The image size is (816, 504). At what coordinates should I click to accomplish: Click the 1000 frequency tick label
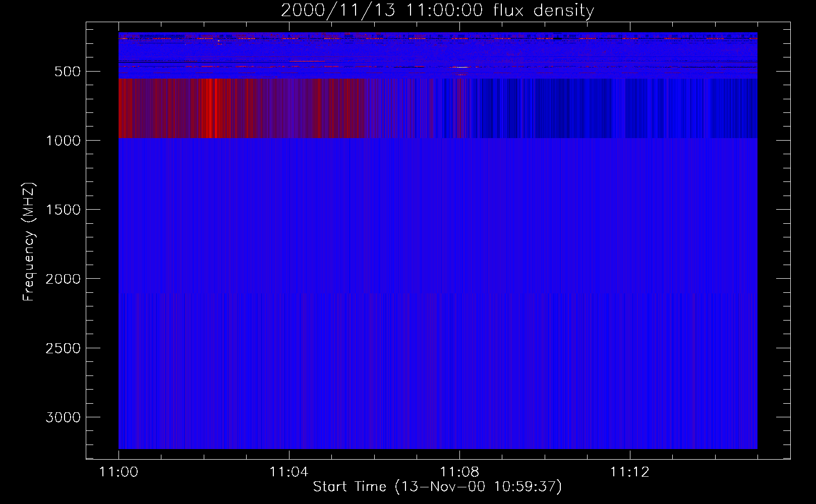coord(63,141)
